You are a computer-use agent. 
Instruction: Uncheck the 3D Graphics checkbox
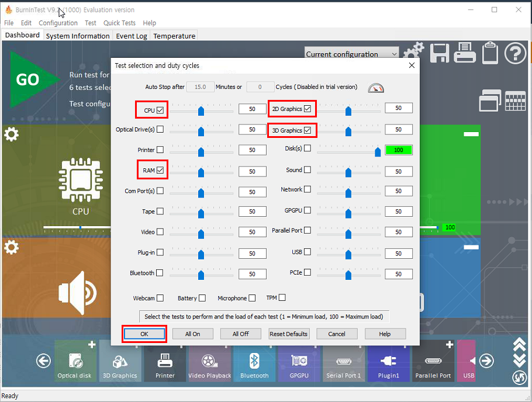pyautogui.click(x=308, y=130)
